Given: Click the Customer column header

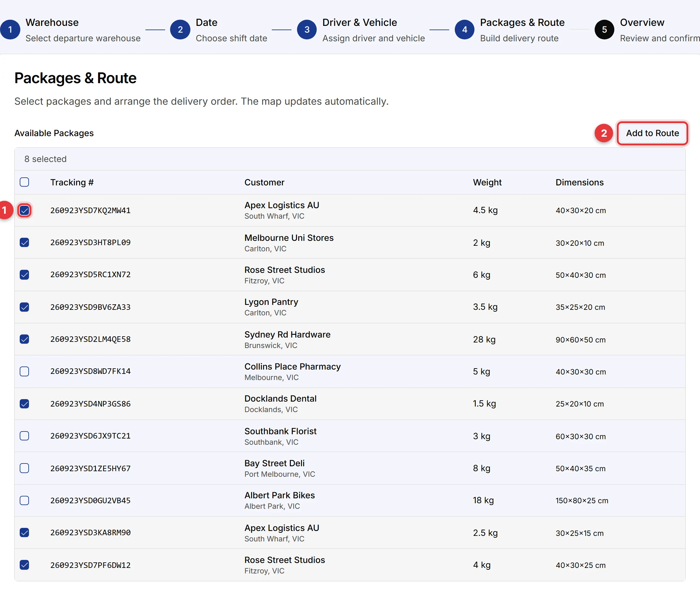Looking at the screenshot, I should click(264, 183).
